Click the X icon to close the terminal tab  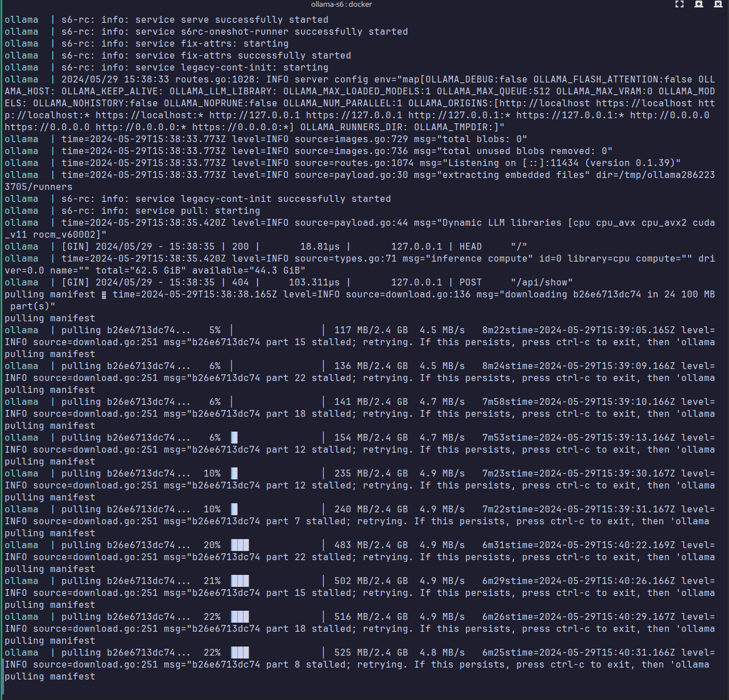point(718,4)
